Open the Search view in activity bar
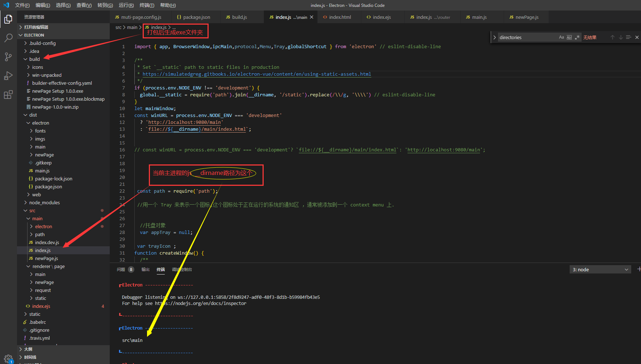 pyautogui.click(x=8, y=38)
